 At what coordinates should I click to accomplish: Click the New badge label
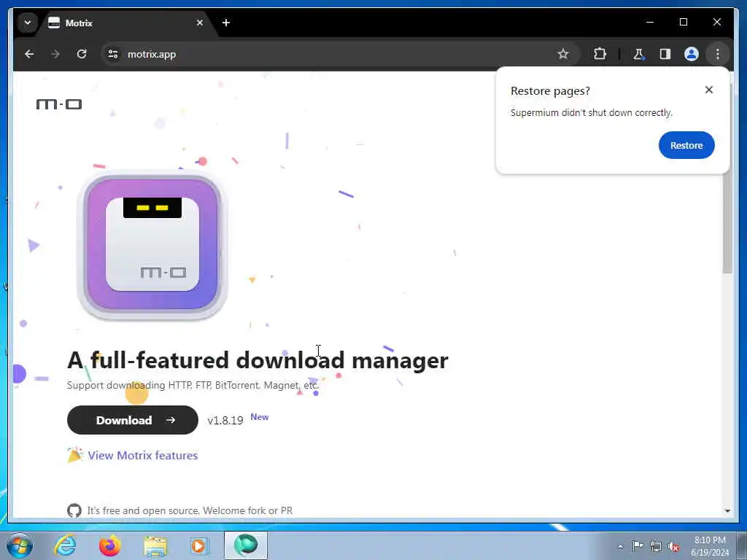tap(260, 417)
